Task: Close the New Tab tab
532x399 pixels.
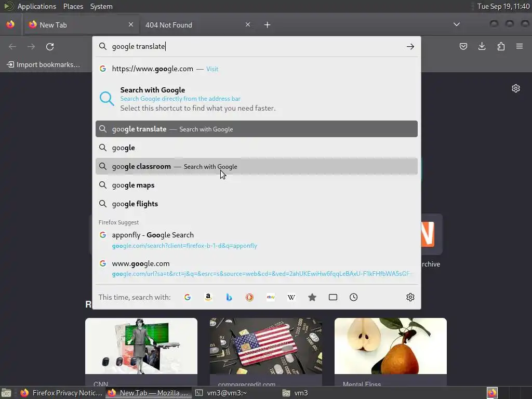Action: coord(130,24)
